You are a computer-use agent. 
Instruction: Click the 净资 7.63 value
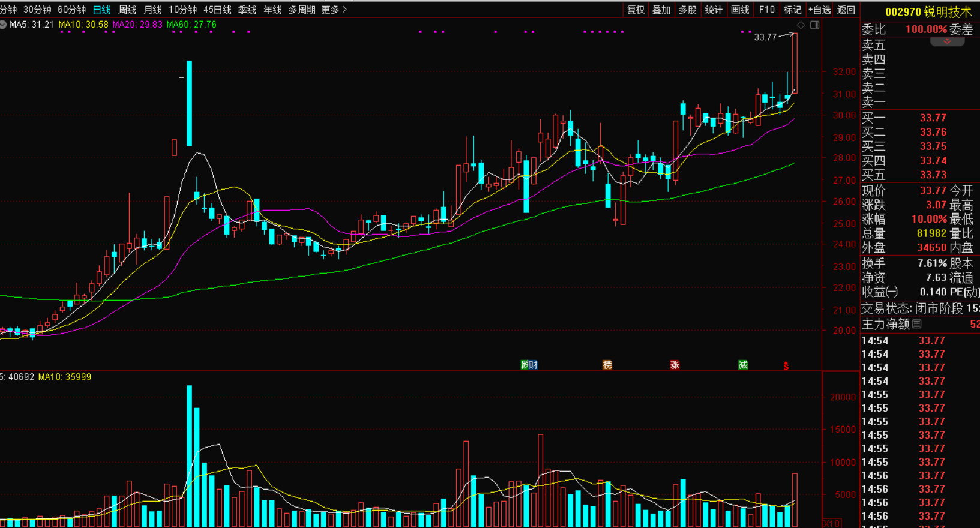pyautogui.click(x=936, y=278)
